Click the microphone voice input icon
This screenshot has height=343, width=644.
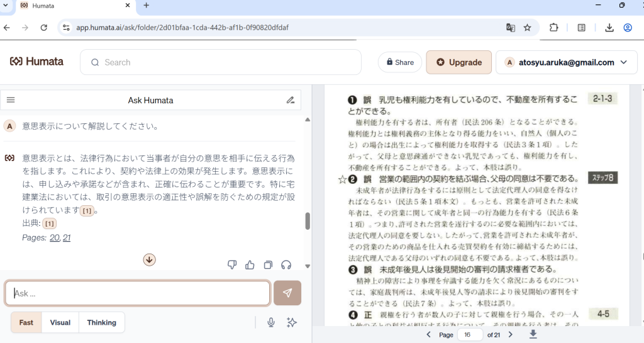[x=271, y=322]
